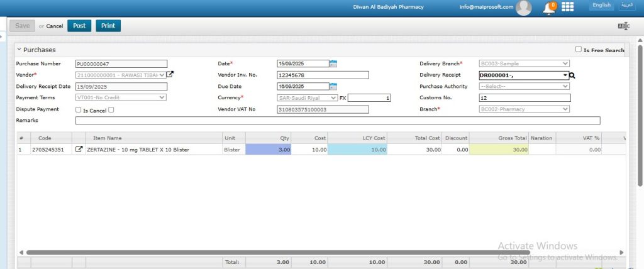
Task: Open the Delivery Receipt dropdown arrow
Action: point(565,75)
